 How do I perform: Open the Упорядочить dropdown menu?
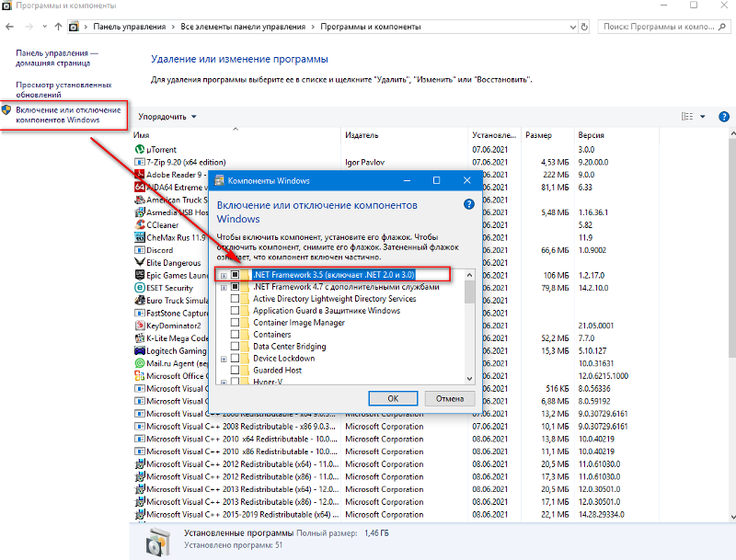[167, 116]
